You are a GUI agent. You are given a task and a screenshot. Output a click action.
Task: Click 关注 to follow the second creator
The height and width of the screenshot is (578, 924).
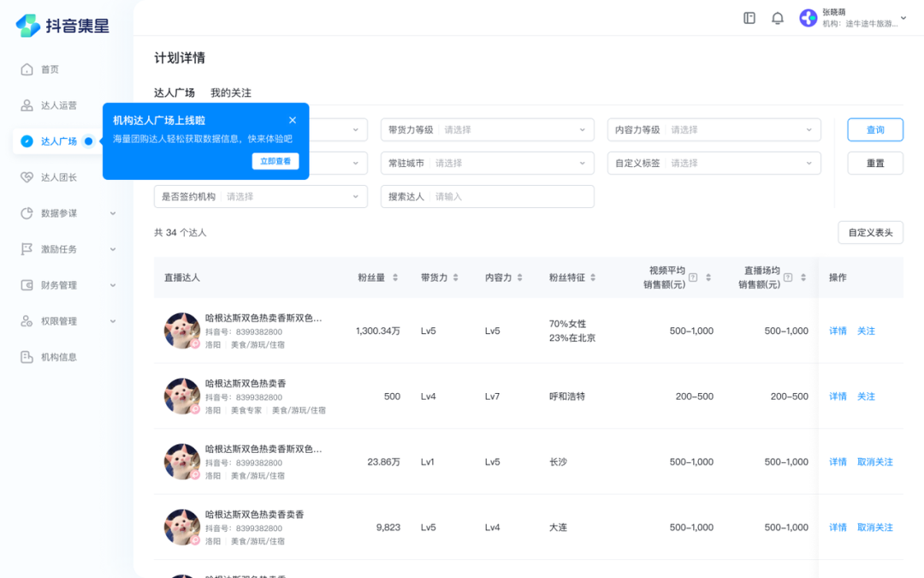(x=866, y=396)
